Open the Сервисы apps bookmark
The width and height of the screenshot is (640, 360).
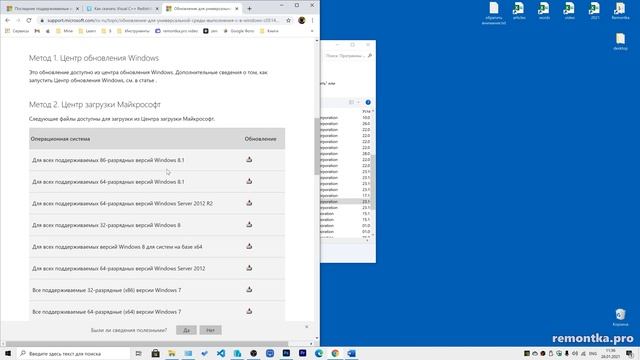pyautogui.click(x=17, y=31)
